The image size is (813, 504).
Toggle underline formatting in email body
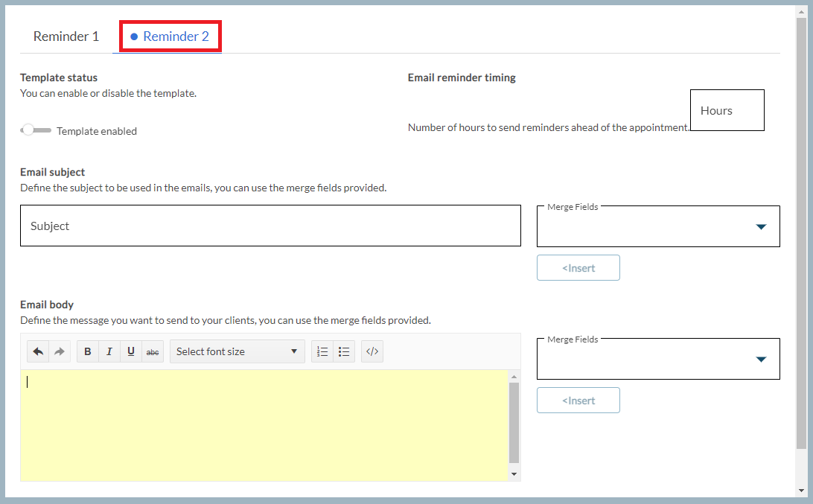pyautogui.click(x=131, y=351)
